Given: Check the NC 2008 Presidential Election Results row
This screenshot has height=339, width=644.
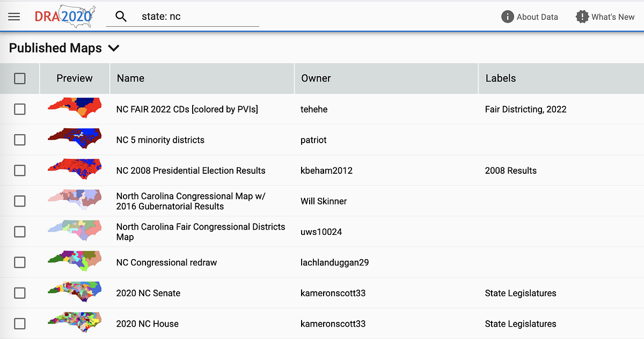Looking at the screenshot, I should (x=20, y=171).
